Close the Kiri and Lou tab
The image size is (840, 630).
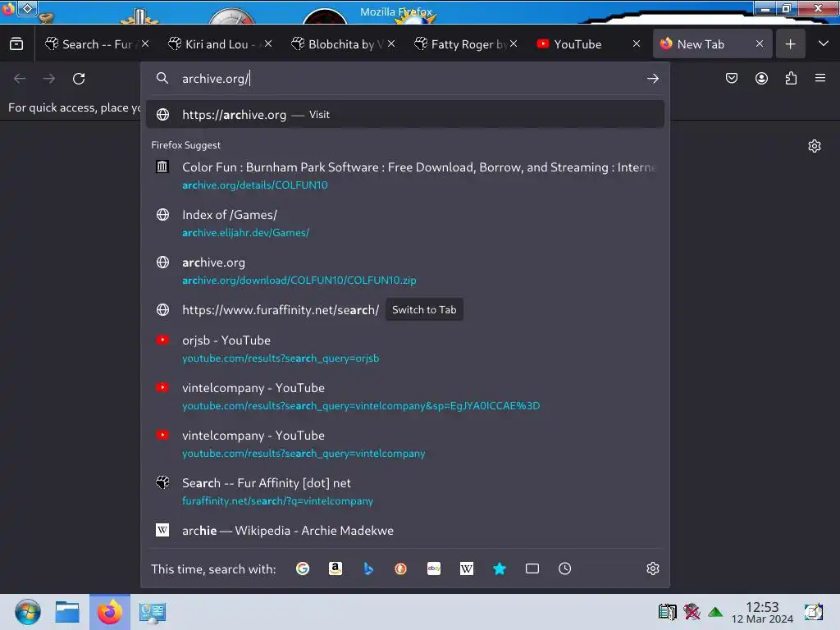tap(268, 44)
